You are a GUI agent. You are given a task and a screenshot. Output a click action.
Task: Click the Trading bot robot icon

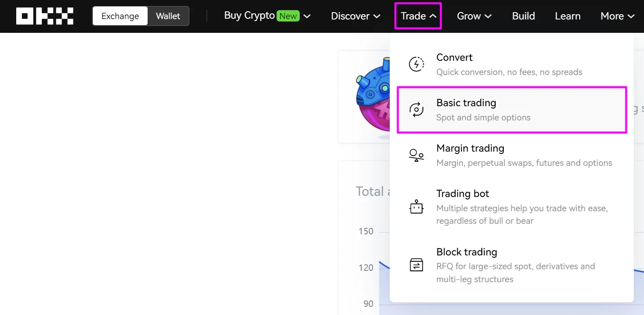[x=416, y=207]
